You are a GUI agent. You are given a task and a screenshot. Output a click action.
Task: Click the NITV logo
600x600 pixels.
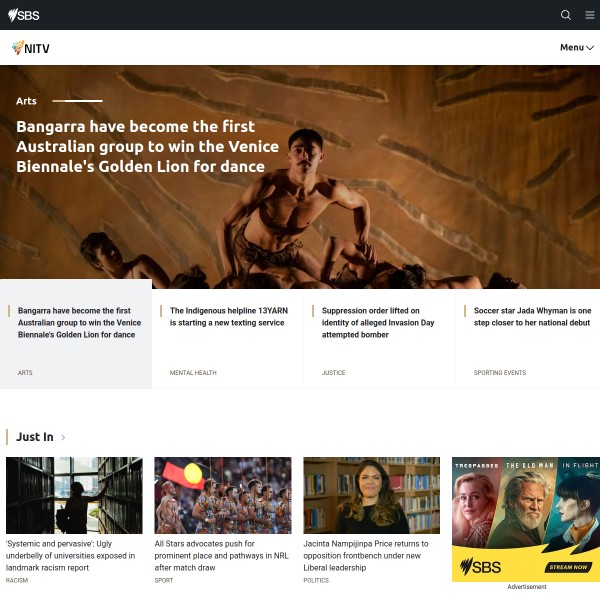pos(31,48)
